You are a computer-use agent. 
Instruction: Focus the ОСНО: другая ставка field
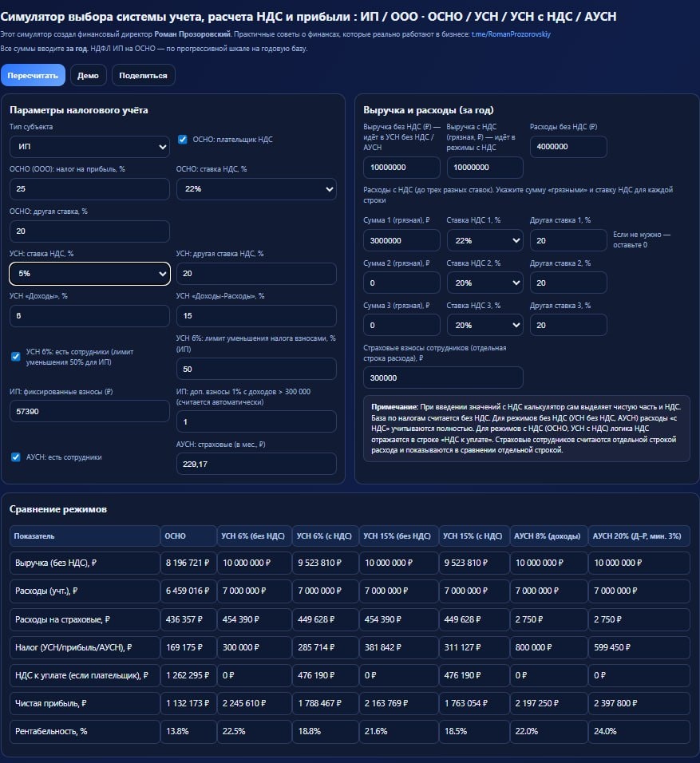(89, 231)
